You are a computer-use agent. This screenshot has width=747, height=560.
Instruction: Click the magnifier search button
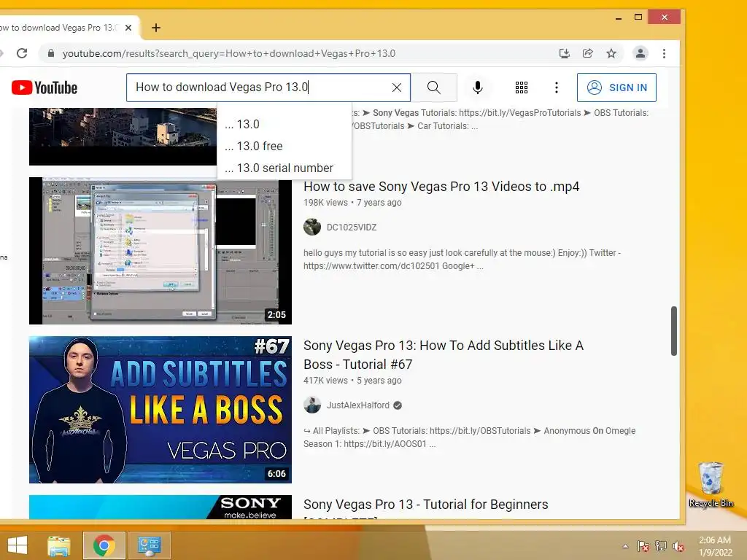click(x=433, y=87)
